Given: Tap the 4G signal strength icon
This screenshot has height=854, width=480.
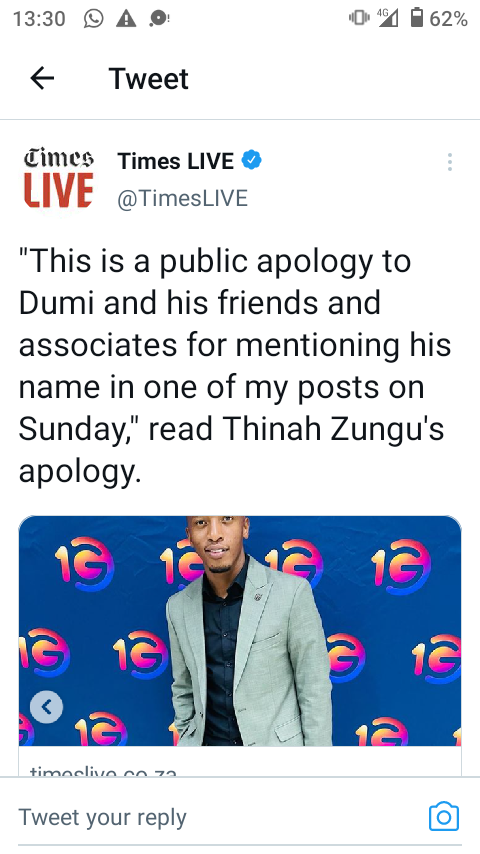Looking at the screenshot, I should (388, 18).
